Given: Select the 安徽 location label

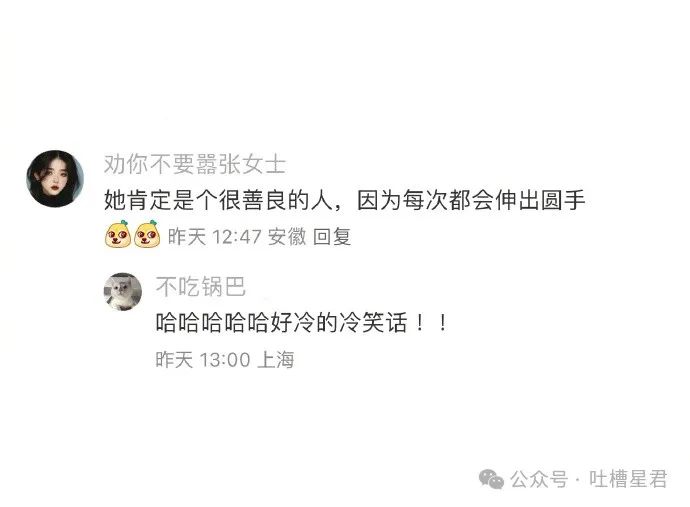Looking at the screenshot, I should click(287, 237).
